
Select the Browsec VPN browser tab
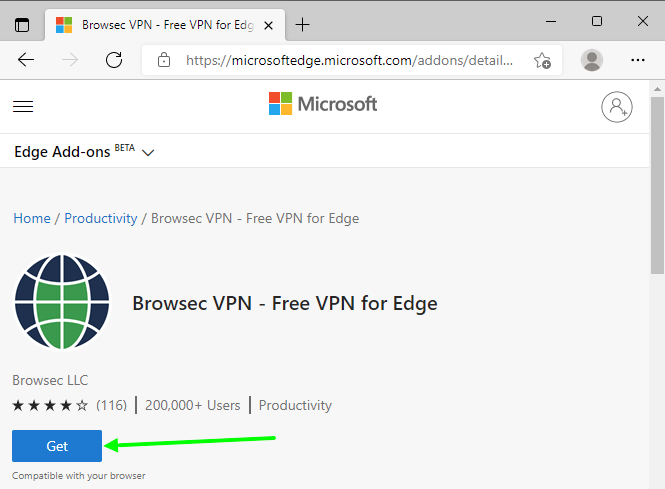click(x=160, y=24)
